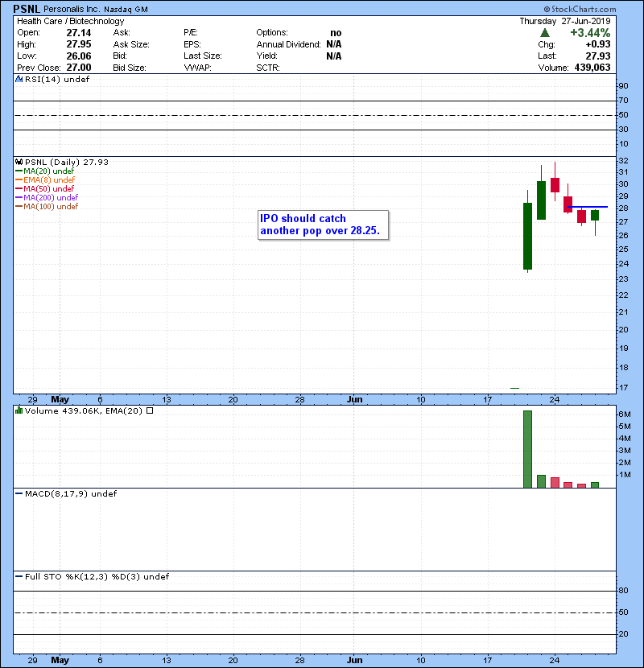Click the Full STO legend line marker
644x668 pixels.
[19, 576]
